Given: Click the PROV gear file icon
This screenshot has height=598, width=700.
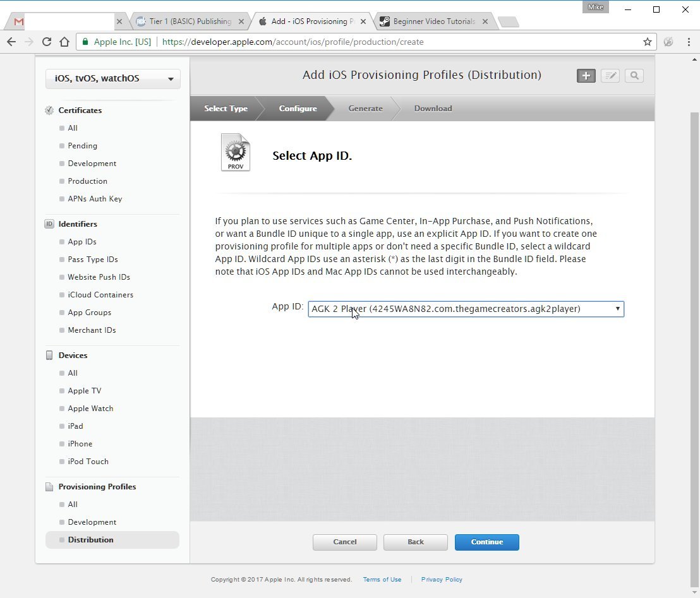Looking at the screenshot, I should [235, 152].
